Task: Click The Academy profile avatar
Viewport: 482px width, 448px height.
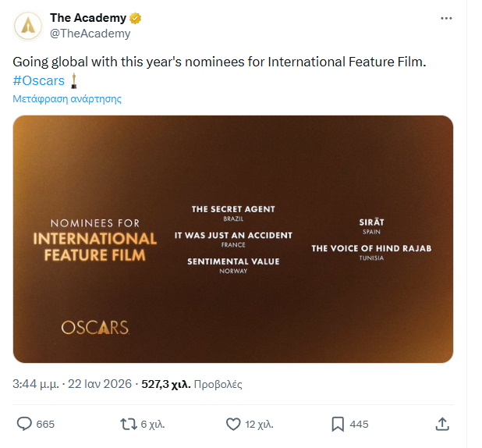Action: (28, 27)
